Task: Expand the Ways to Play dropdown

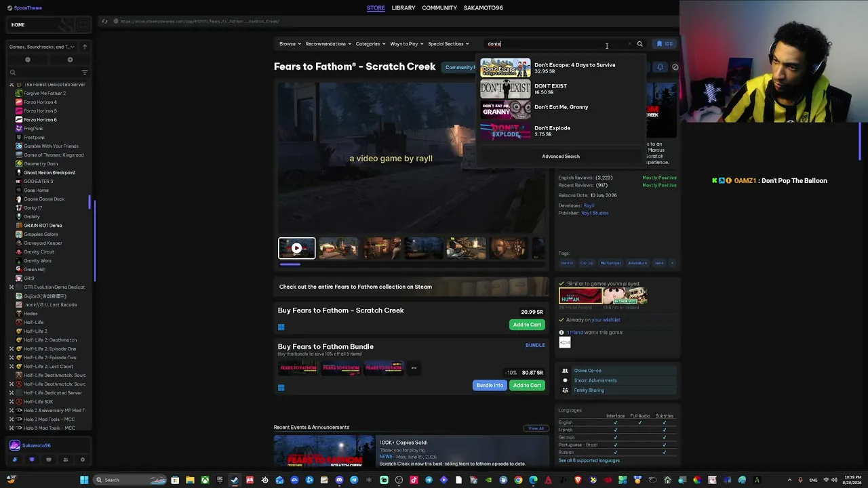Action: coord(406,44)
